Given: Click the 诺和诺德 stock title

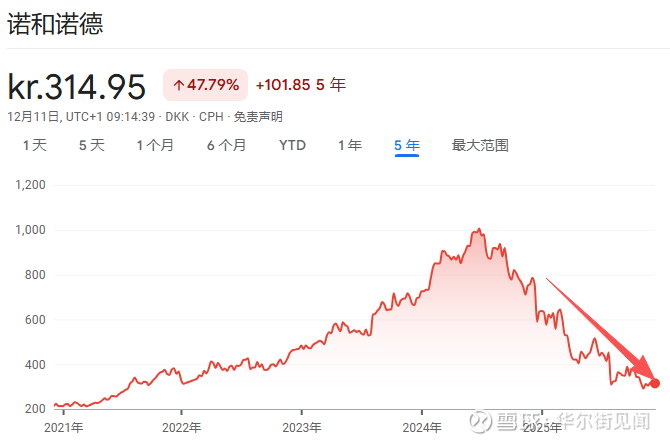Looking at the screenshot, I should 56,24.
